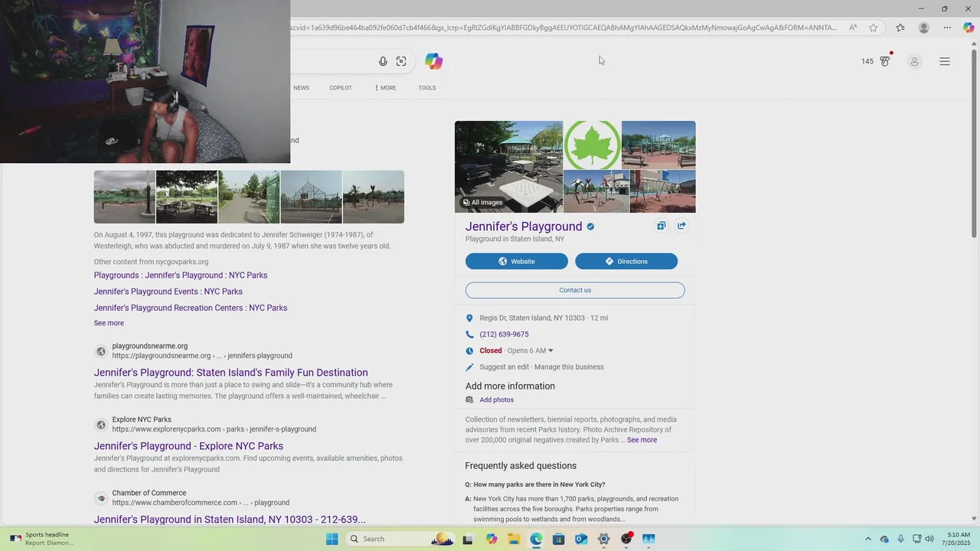Add this page to favorites with star
This screenshot has width=980, height=551.
point(874,28)
